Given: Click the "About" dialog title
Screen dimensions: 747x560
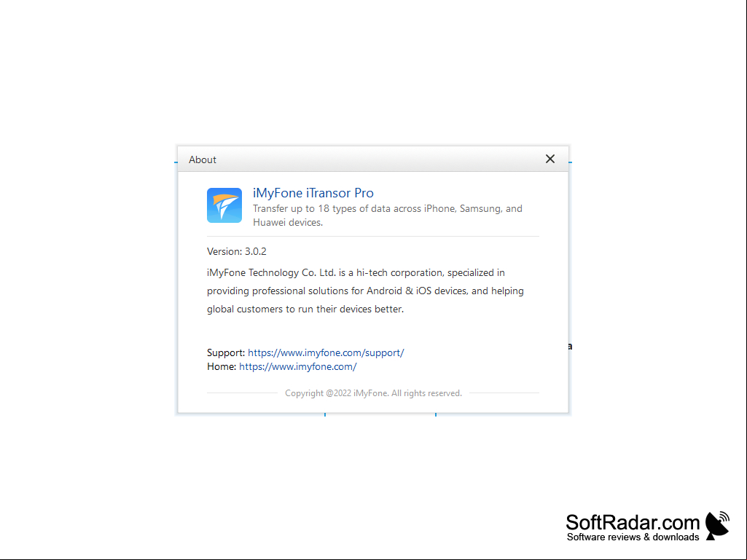Looking at the screenshot, I should point(203,159).
